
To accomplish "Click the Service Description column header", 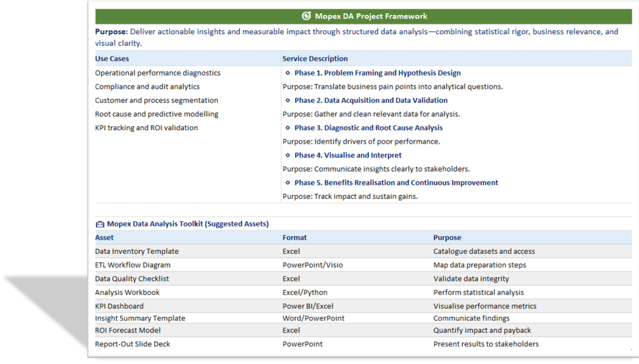I will pyautogui.click(x=315, y=59).
